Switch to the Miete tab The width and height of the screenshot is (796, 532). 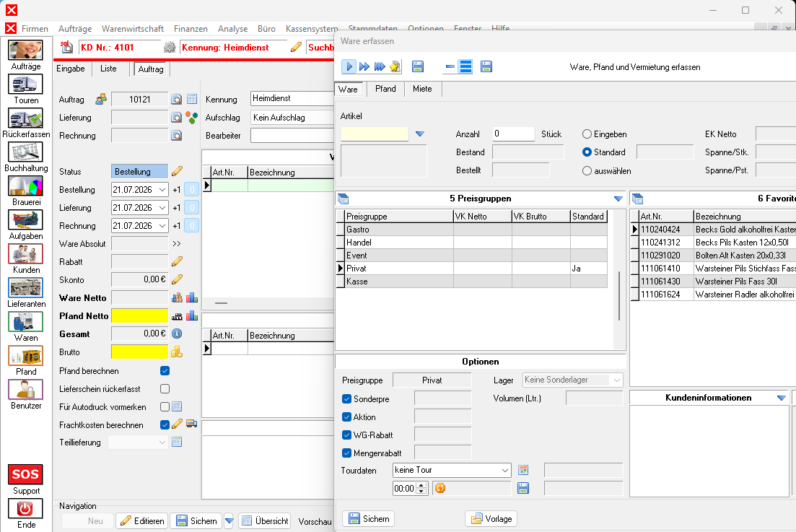[422, 89]
